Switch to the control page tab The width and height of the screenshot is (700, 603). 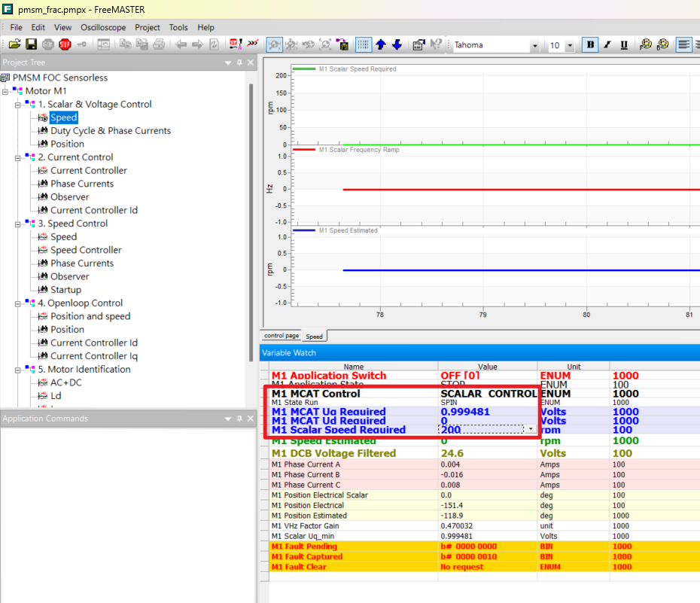point(281,336)
